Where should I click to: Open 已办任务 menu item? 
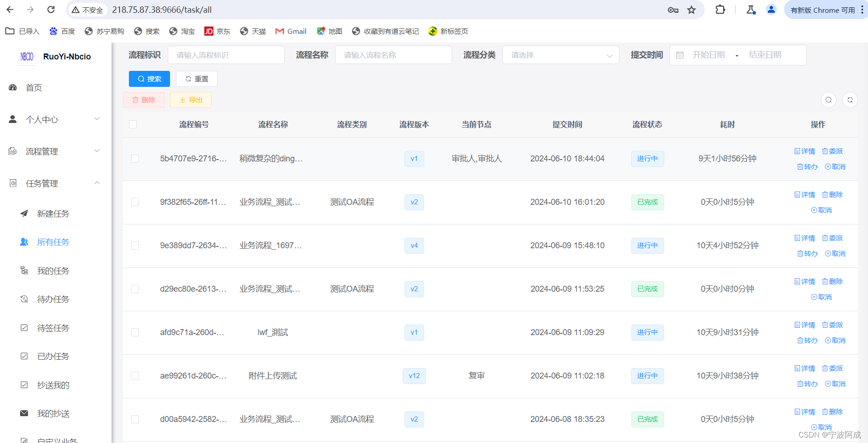point(55,357)
